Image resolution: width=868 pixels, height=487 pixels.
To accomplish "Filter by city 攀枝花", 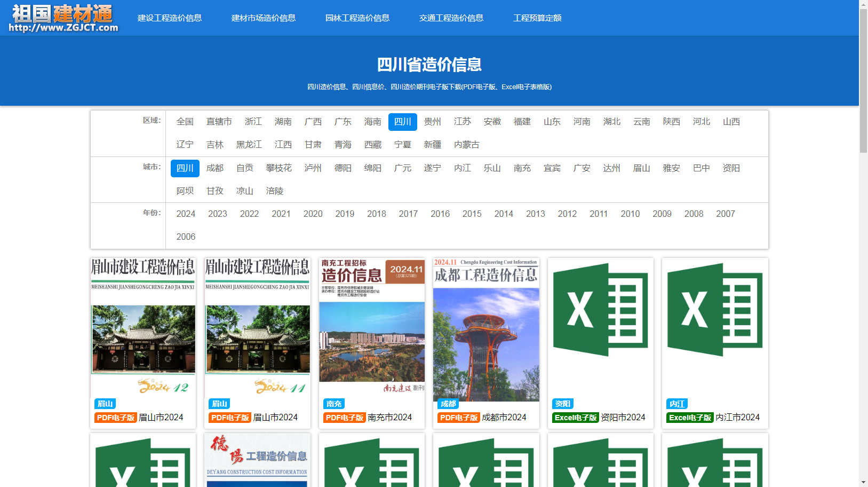I will point(279,168).
